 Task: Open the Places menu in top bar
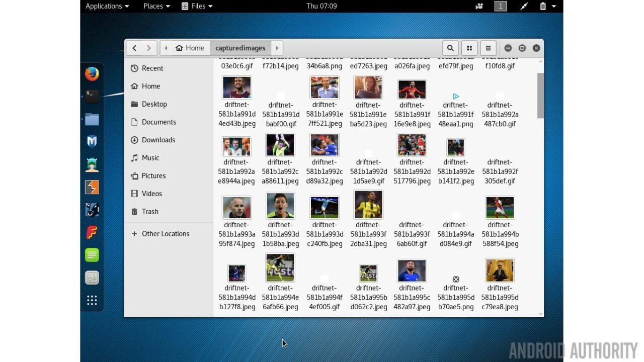tap(156, 6)
